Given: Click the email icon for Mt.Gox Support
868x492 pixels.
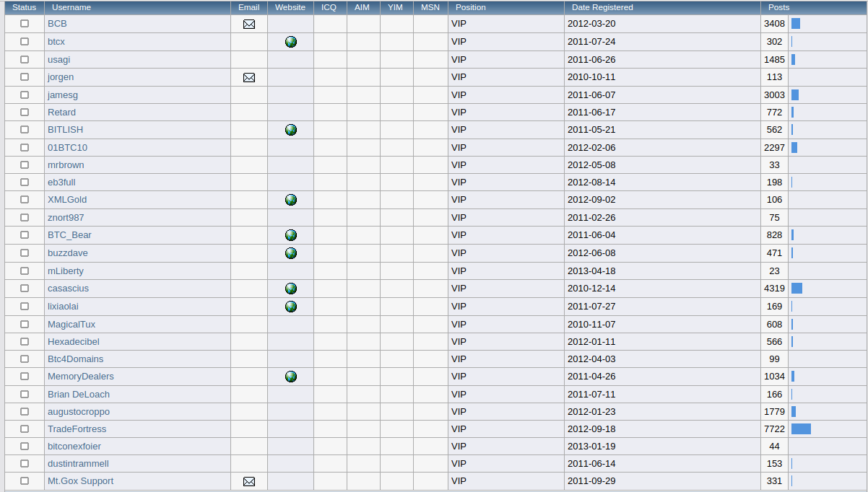Looking at the screenshot, I should [x=249, y=481].
